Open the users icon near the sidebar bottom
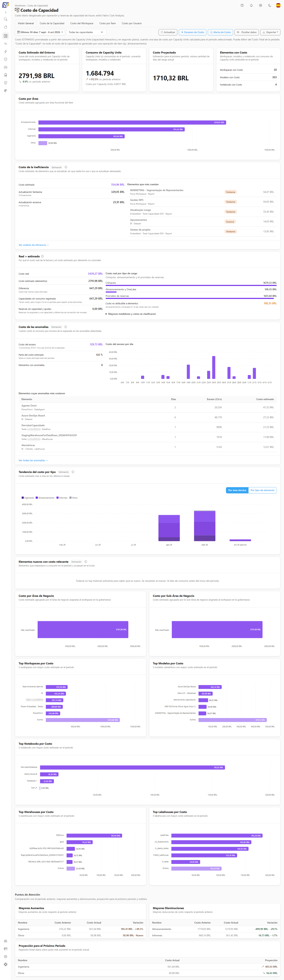284x980 pixels. (5, 941)
